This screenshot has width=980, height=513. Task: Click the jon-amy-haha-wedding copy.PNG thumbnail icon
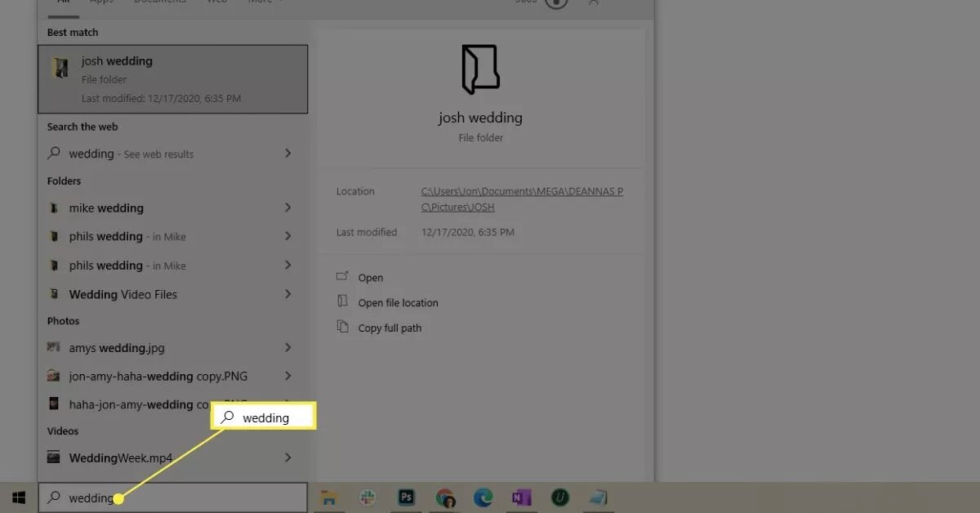tap(54, 377)
